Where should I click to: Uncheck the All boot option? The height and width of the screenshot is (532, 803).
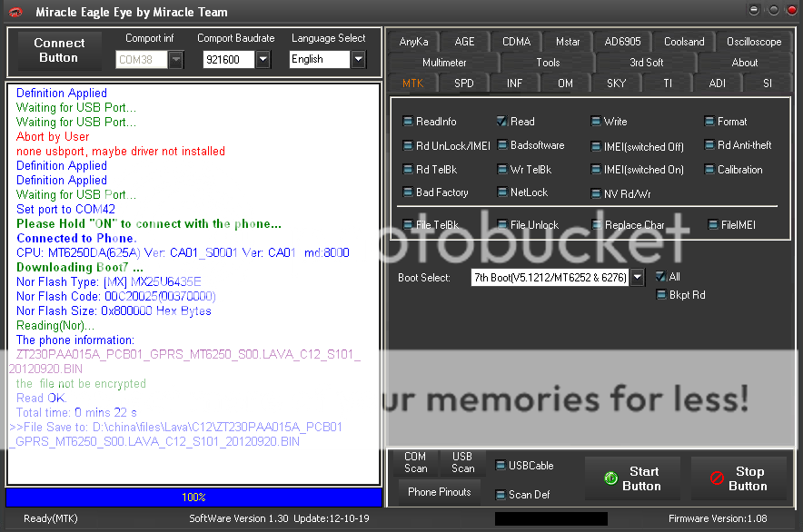tap(661, 277)
